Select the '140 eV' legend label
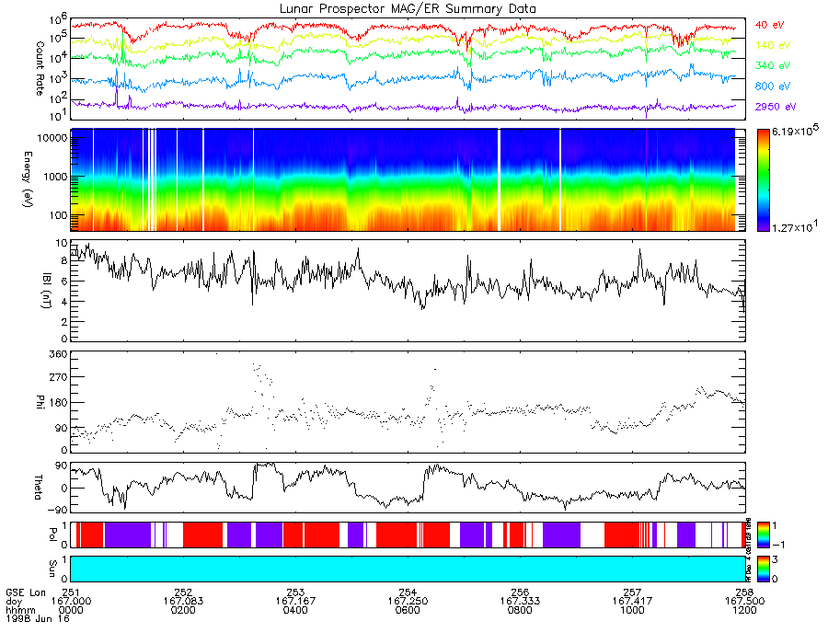Screen dimensions: 828x644 coord(773,45)
